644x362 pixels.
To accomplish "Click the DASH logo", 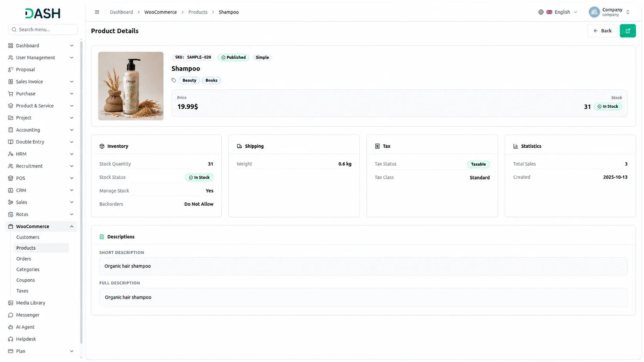I will pyautogui.click(x=43, y=13).
